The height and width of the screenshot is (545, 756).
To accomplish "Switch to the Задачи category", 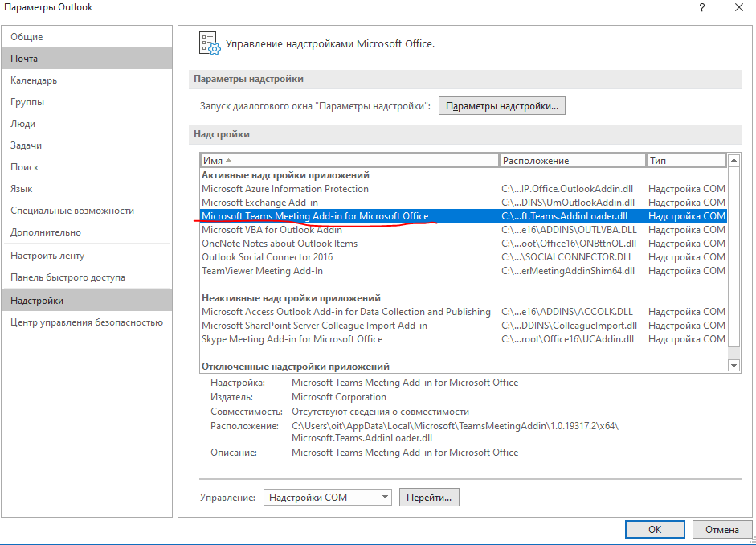I will (87, 145).
